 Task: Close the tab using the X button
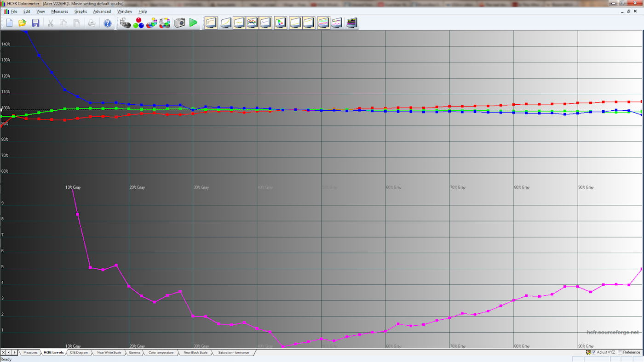point(3,352)
